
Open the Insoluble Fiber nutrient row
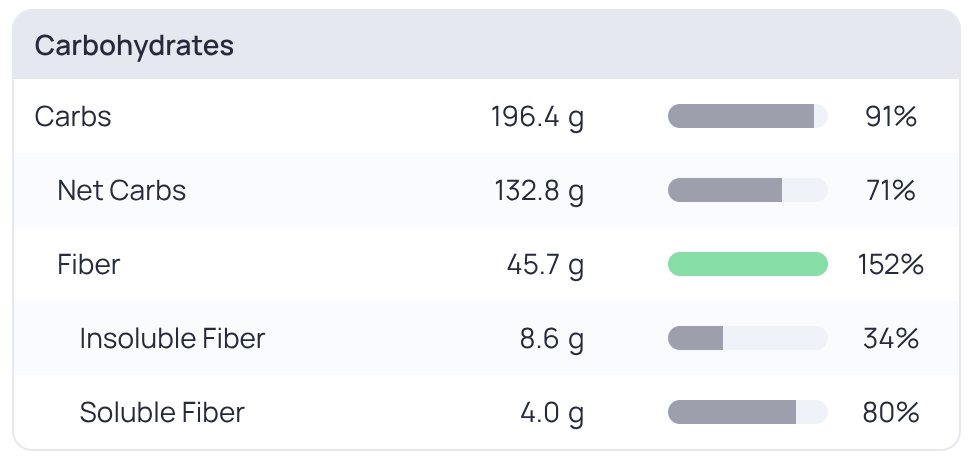(x=486, y=339)
